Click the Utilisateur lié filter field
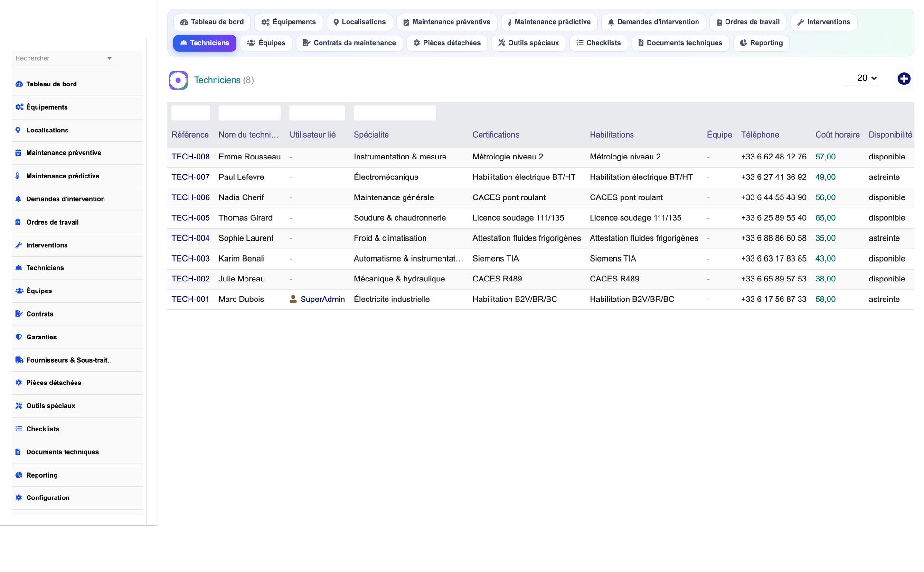 click(x=317, y=113)
